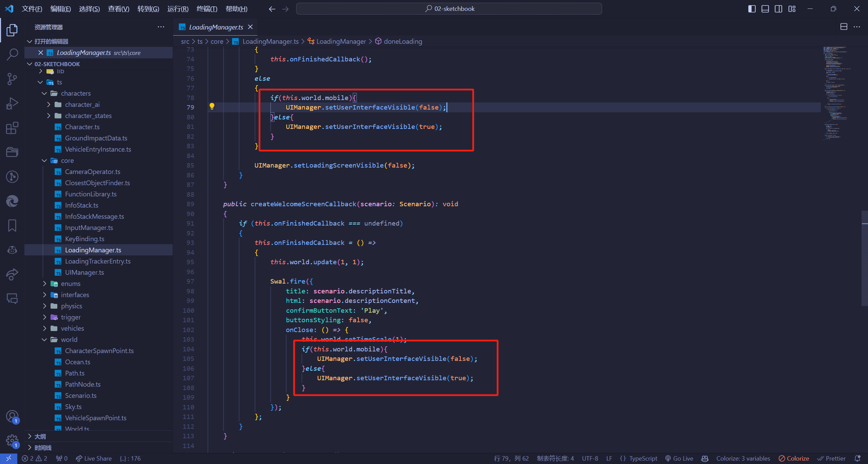Click the 编辑 menu item
The height and width of the screenshot is (464, 868).
[60, 8]
